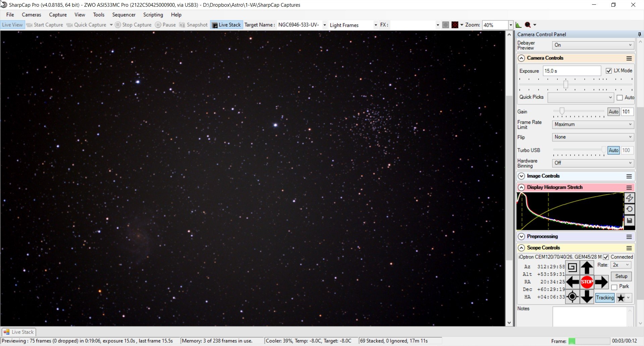The width and height of the screenshot is (644, 346).
Task: Click the spiral search icon
Action: (572, 267)
